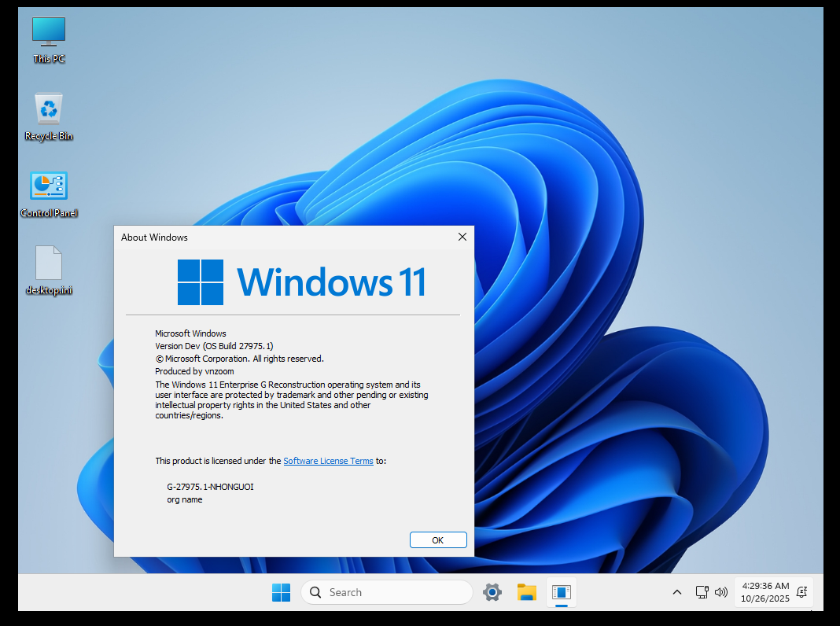Viewport: 840px width, 626px height.
Task: Open the notification bell with snooze icon
Action: point(802,592)
